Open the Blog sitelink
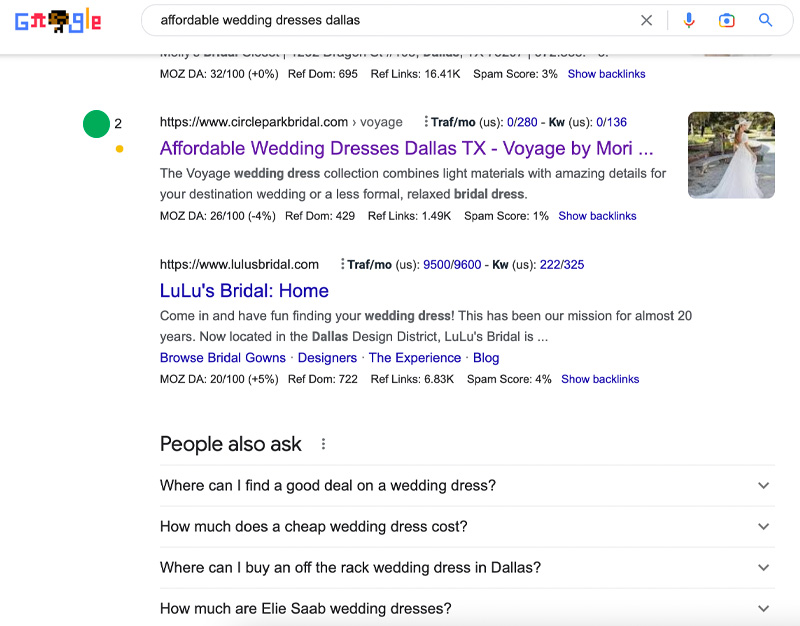Image resolution: width=800 pixels, height=626 pixels. (486, 358)
